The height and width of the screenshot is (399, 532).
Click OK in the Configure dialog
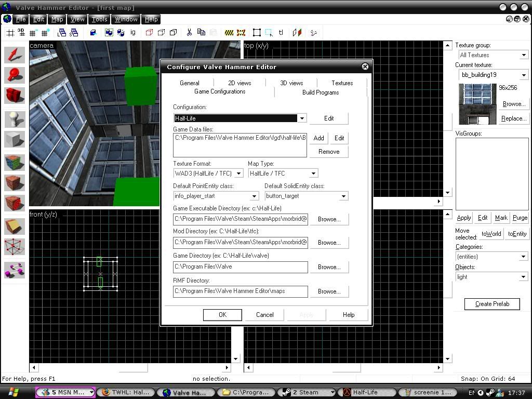222,315
